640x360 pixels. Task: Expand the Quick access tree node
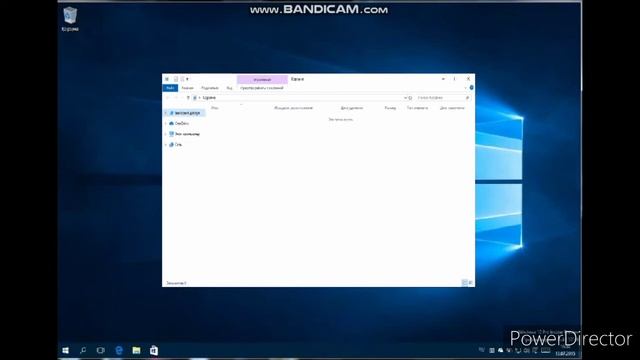[166, 113]
